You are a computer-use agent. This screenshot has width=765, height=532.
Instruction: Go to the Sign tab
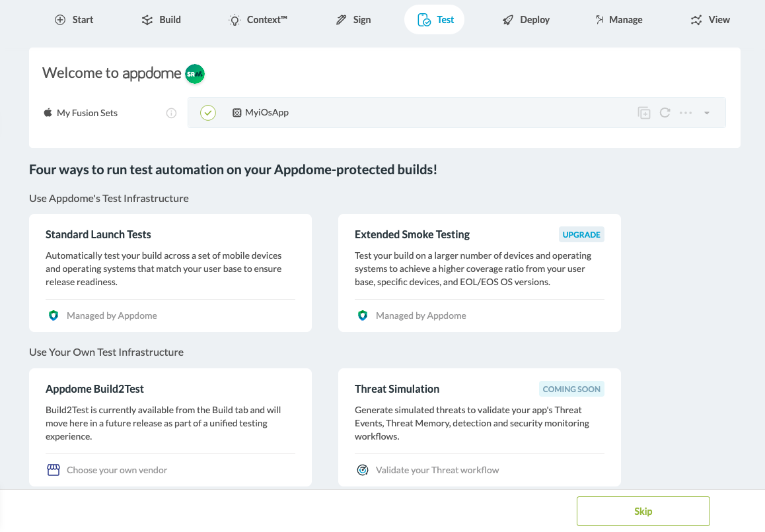353,20
